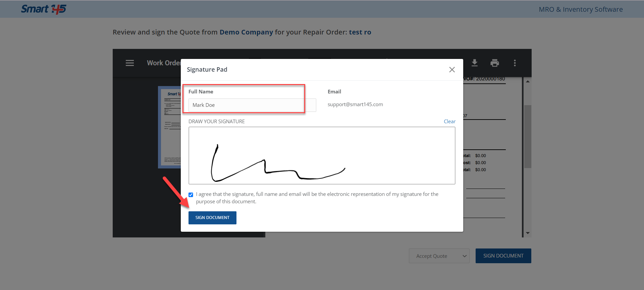Download the work order PDF
This screenshot has height=290, width=644.
475,63
